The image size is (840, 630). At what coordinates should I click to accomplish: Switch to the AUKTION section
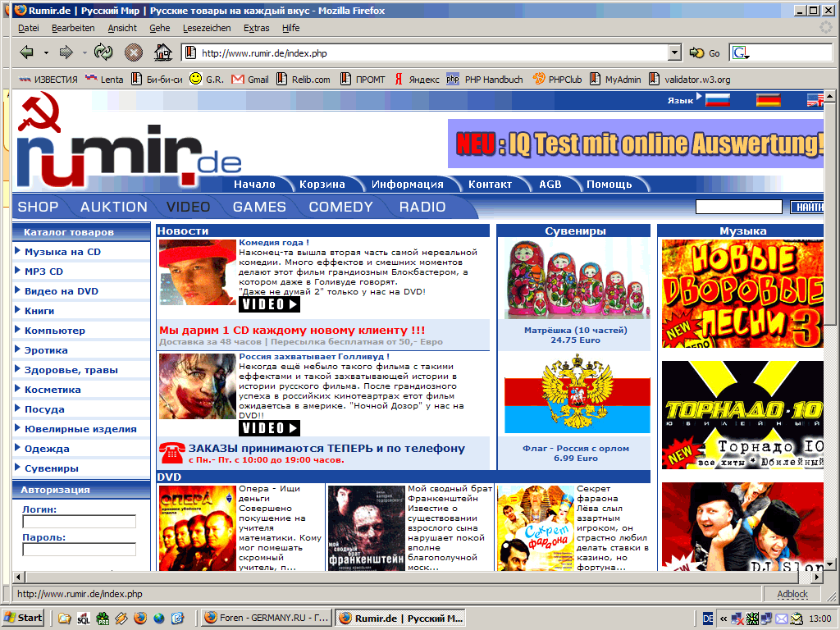click(x=113, y=207)
